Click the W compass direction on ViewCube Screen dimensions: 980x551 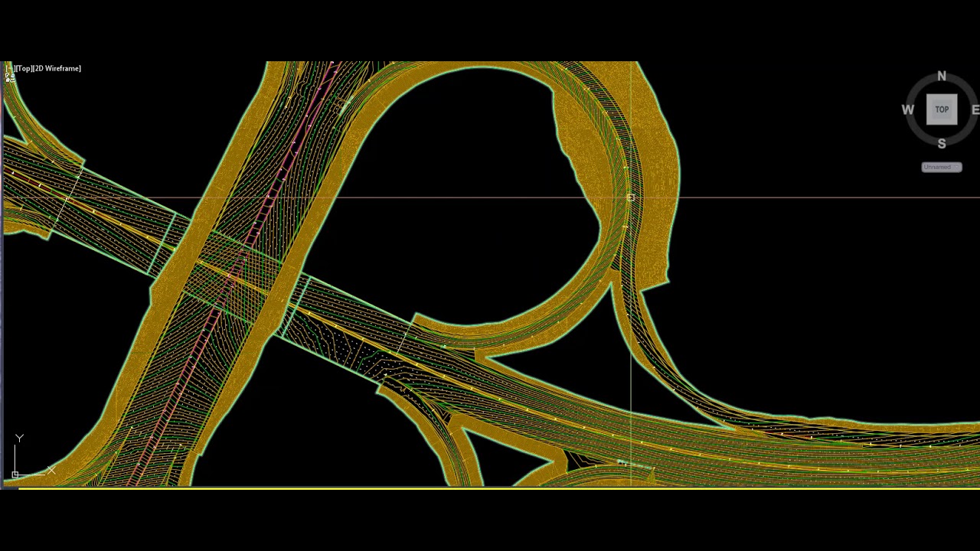click(908, 110)
